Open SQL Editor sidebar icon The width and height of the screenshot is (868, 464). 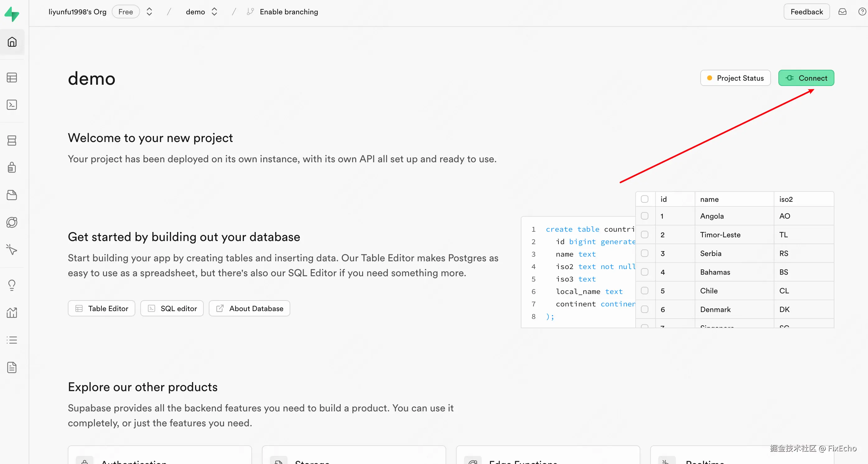point(12,105)
